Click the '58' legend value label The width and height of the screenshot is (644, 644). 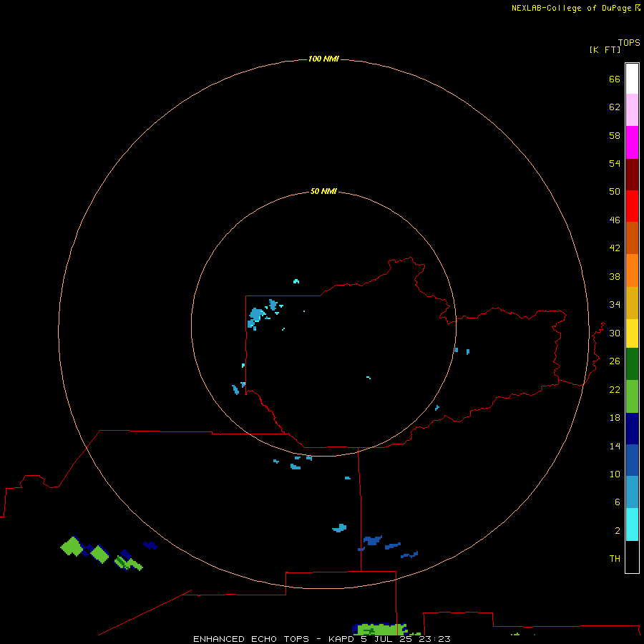click(615, 135)
